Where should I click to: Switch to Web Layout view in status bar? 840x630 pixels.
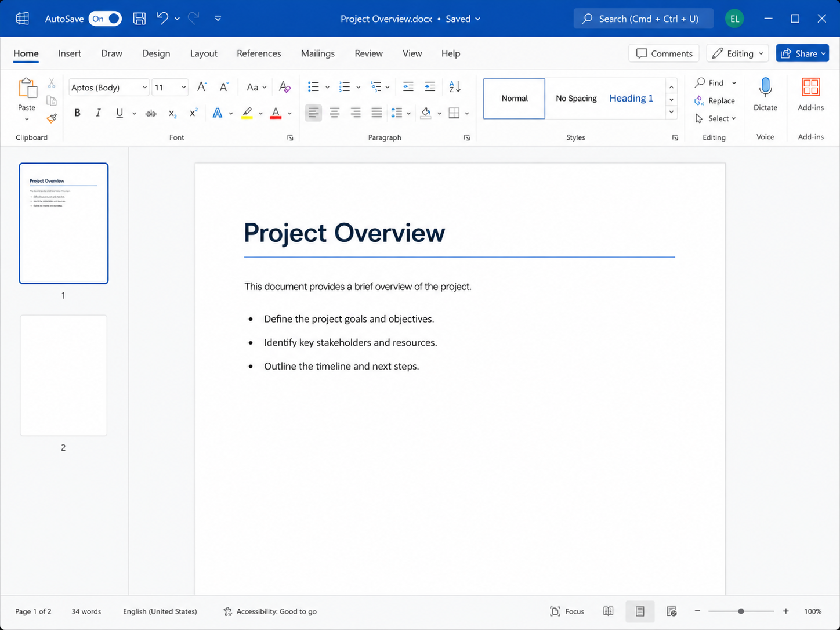click(672, 611)
